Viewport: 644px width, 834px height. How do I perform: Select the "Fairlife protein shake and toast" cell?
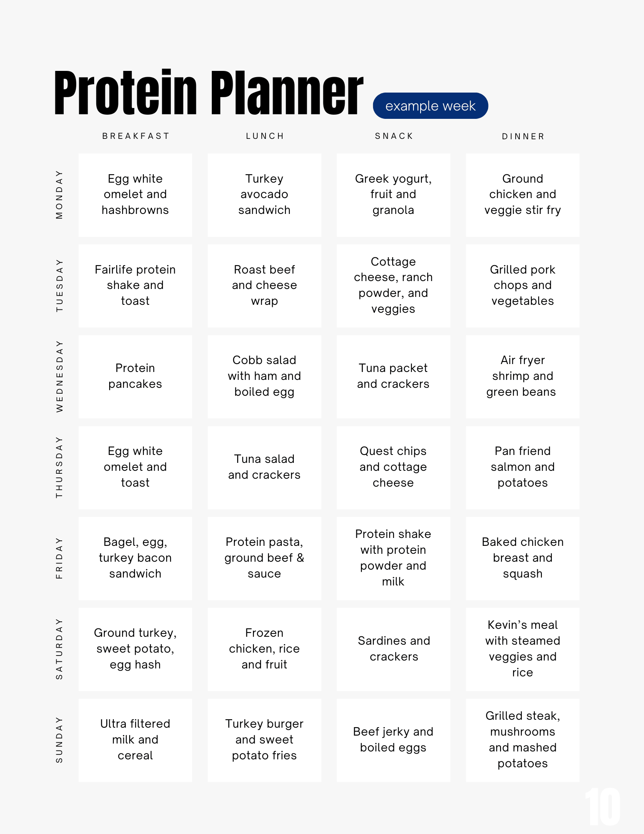pyautogui.click(x=135, y=286)
